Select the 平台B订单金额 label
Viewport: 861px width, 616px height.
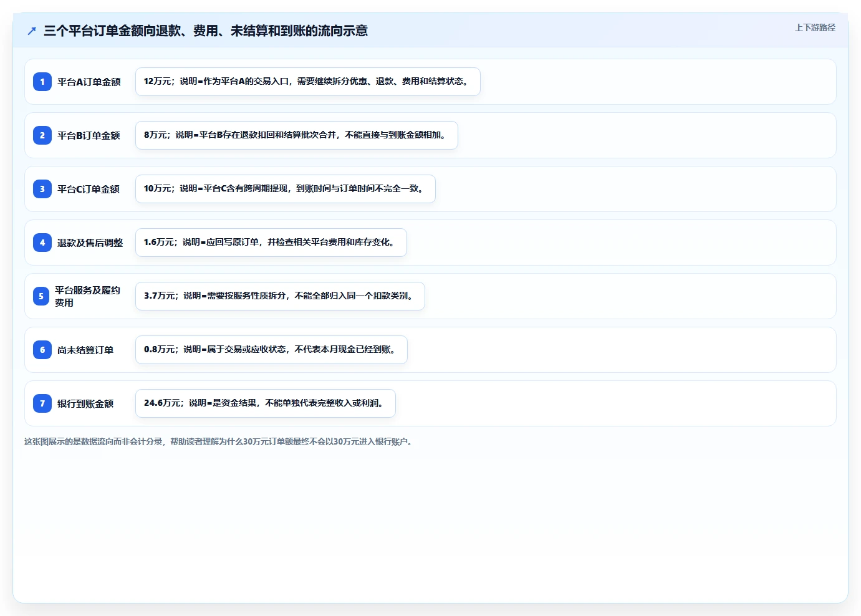coord(89,135)
